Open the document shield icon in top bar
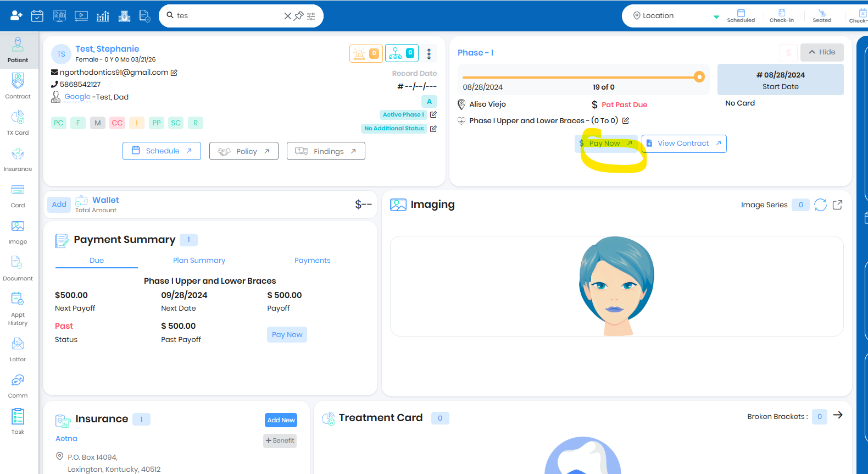Image resolution: width=868 pixels, height=474 pixels. [144, 16]
